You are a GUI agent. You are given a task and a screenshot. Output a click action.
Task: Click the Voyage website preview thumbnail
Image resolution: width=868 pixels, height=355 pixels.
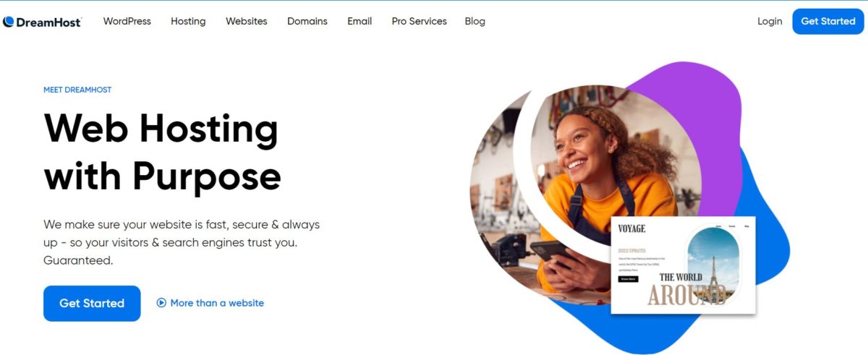tap(684, 265)
